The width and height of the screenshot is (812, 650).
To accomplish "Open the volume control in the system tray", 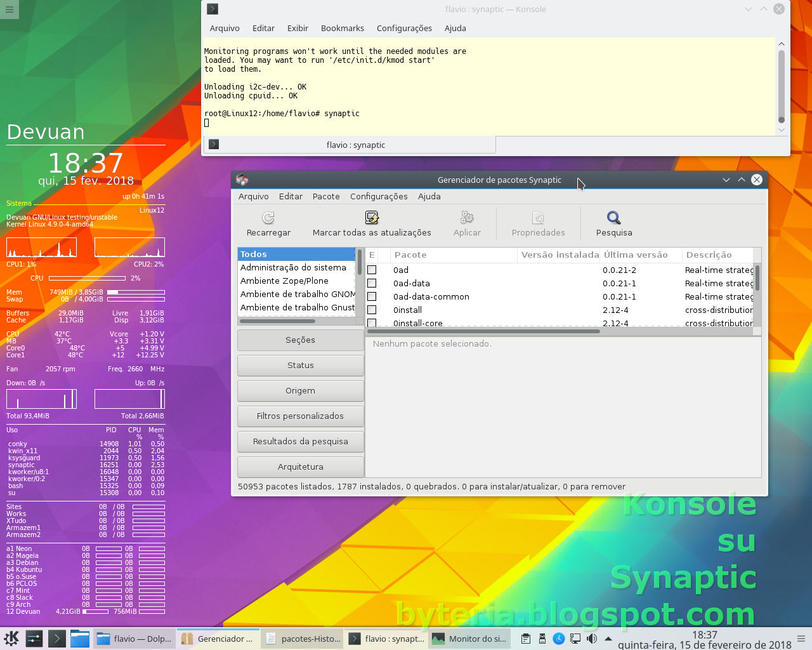I will click(x=591, y=638).
